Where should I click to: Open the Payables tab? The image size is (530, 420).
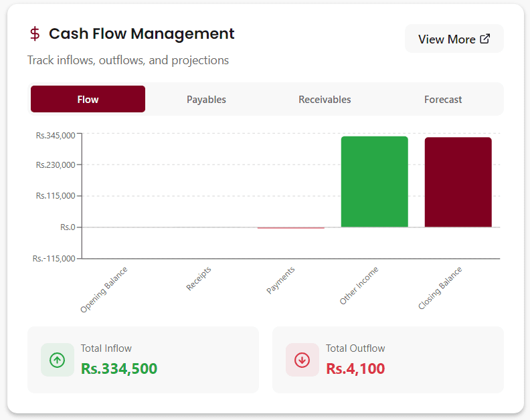206,99
